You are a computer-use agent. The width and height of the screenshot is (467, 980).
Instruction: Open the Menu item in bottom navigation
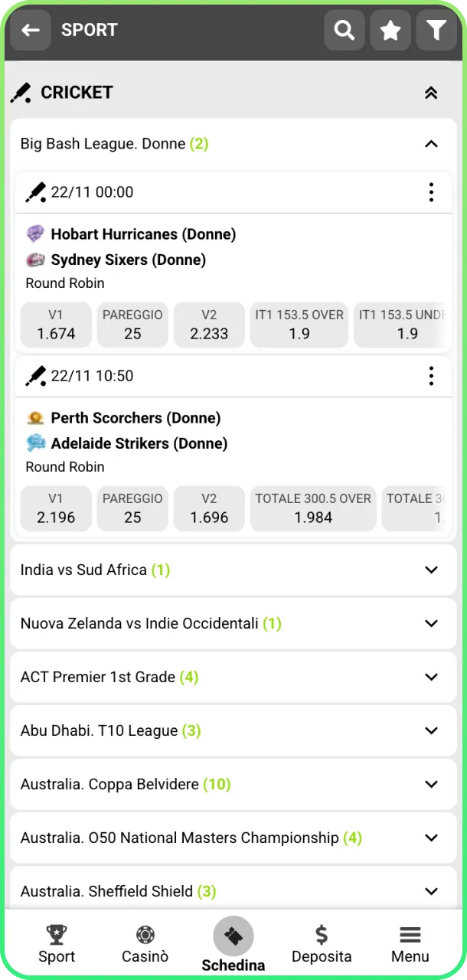click(x=410, y=942)
